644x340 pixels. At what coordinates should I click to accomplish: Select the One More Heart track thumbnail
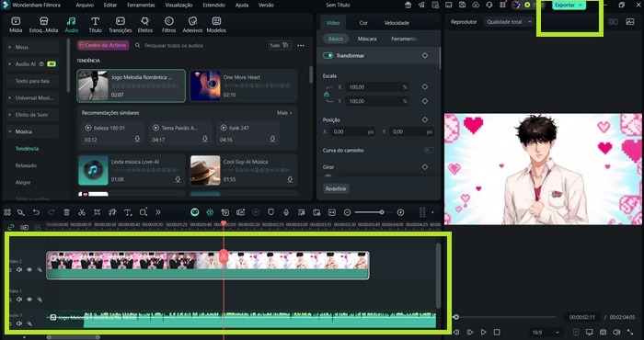pos(205,85)
